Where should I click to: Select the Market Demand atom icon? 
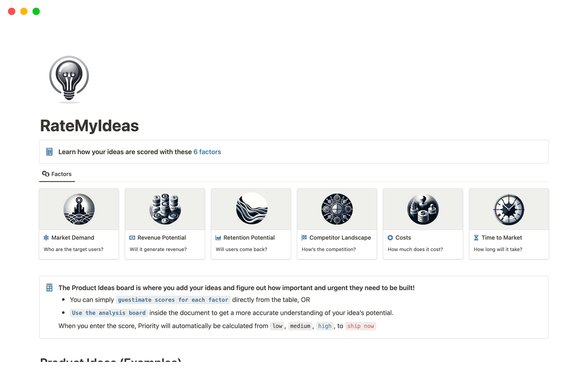coord(46,237)
